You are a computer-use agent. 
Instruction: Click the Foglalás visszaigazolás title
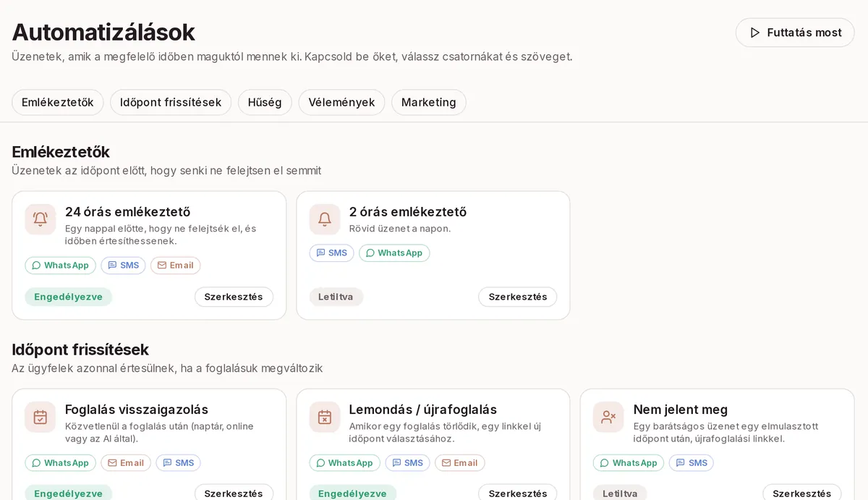point(137,410)
